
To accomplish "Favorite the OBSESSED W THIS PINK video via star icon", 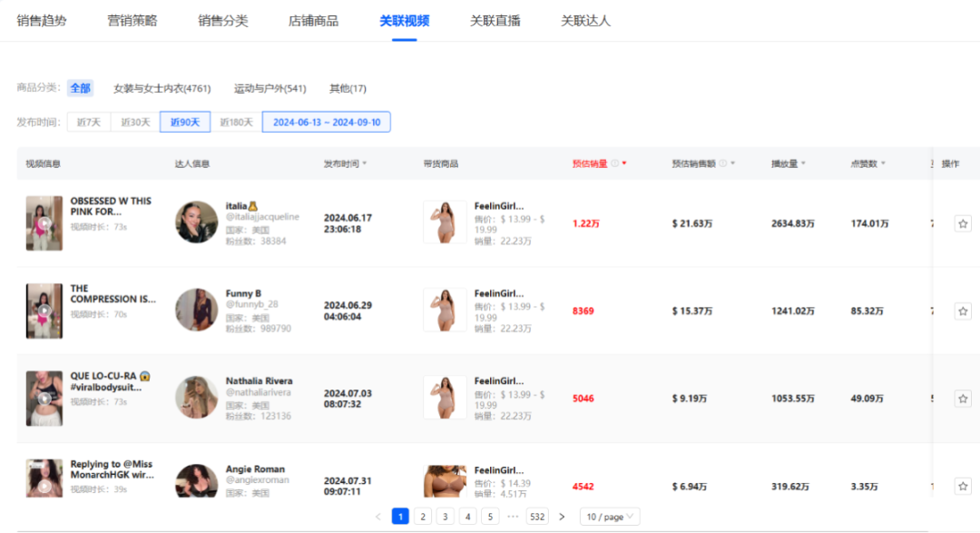I will 963,221.
